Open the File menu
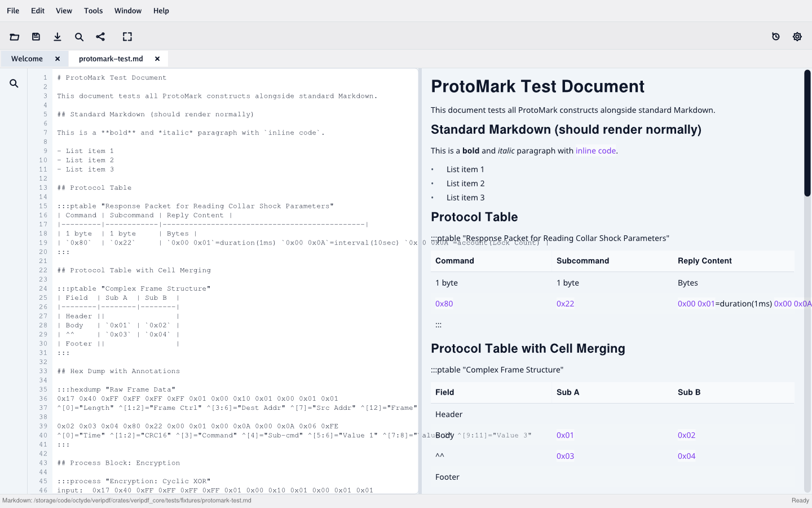Screen dimensions: 812x508 coord(13,11)
